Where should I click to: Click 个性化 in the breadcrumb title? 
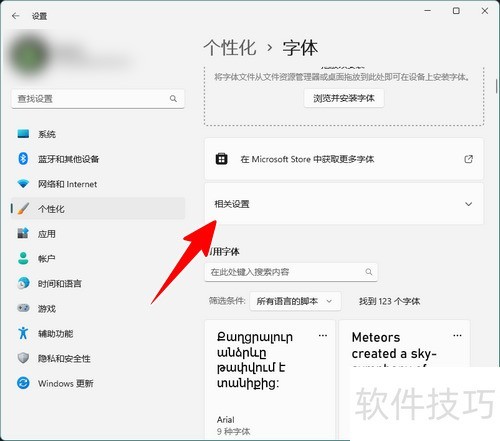230,48
